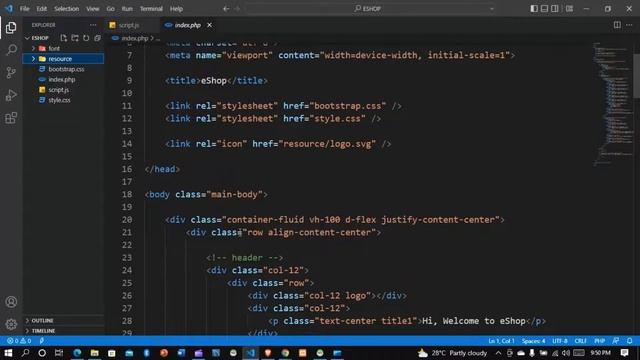
Task: Click the VS Code logo icon
Action: click(9, 9)
